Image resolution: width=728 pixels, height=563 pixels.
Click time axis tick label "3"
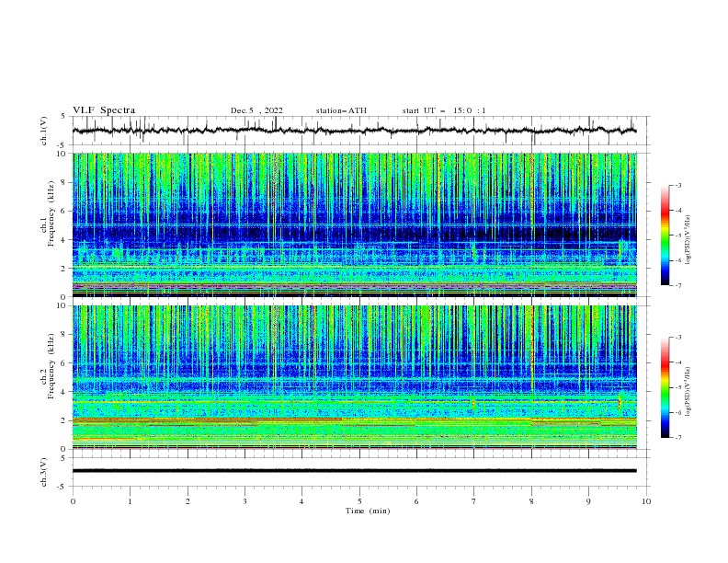click(245, 501)
